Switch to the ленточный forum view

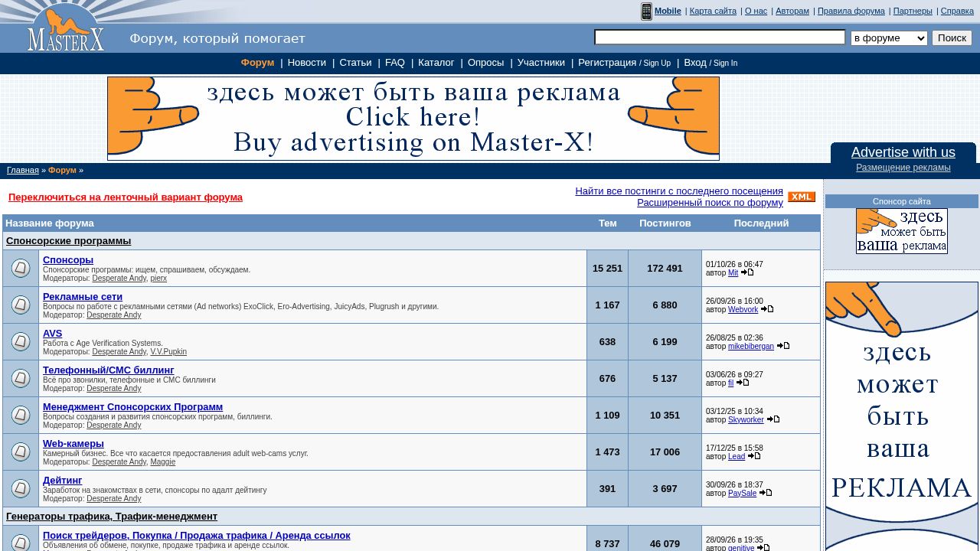tap(126, 197)
